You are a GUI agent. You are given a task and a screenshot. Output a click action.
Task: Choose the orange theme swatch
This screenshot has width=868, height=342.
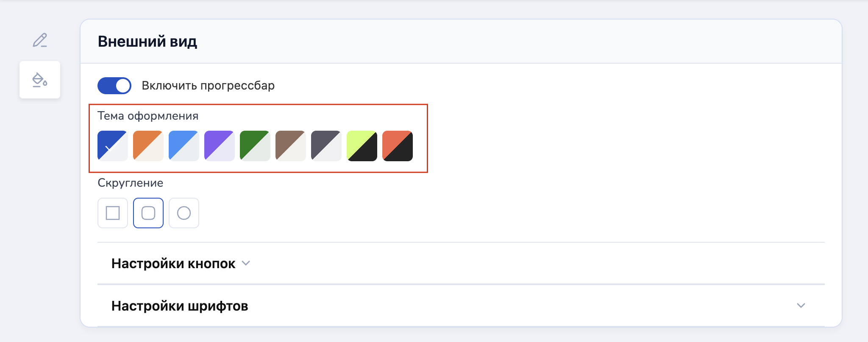(148, 146)
